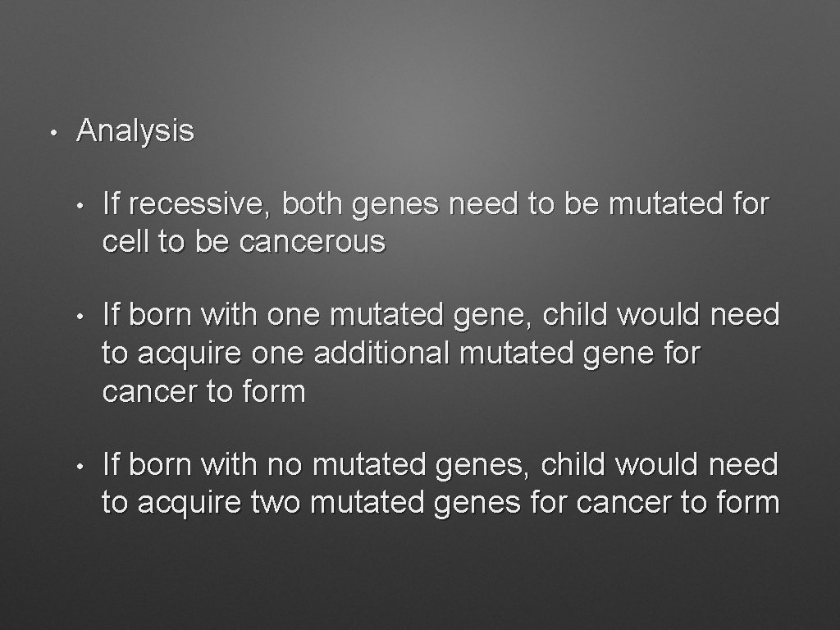Screen dimensions: 840x630
Task: Click 'If born with one mutated gene'
Action: click(317, 315)
